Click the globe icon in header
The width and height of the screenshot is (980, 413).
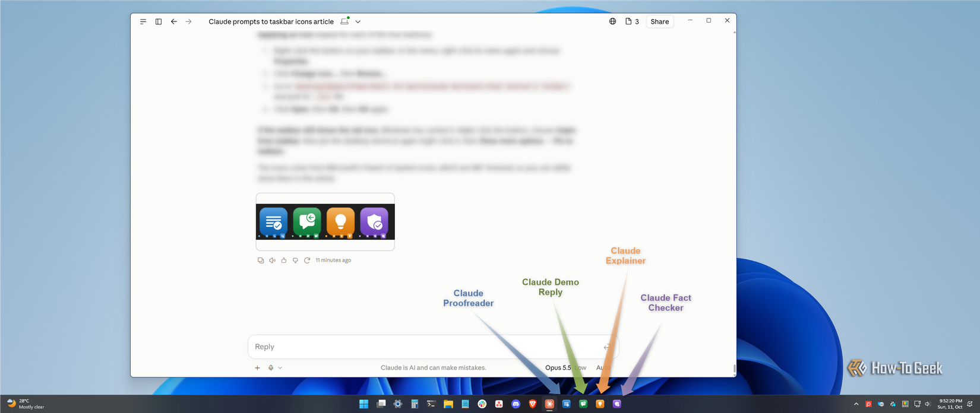[612, 21]
